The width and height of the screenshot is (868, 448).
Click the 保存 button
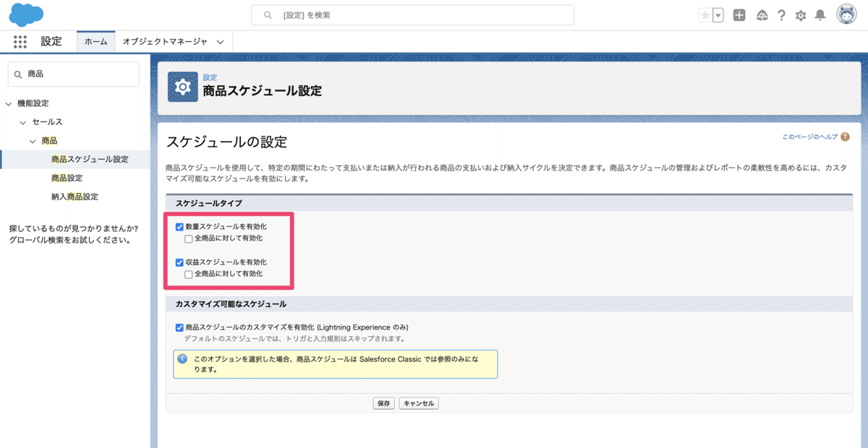(x=383, y=403)
